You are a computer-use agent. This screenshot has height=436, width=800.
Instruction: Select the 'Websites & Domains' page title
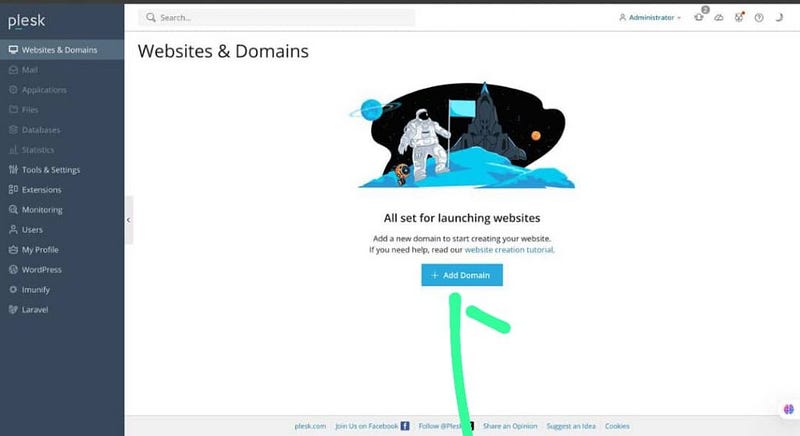[x=223, y=52]
